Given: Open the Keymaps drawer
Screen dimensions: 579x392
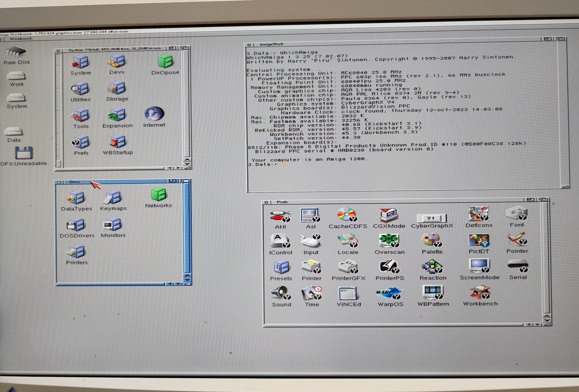Looking at the screenshot, I should 113,197.
